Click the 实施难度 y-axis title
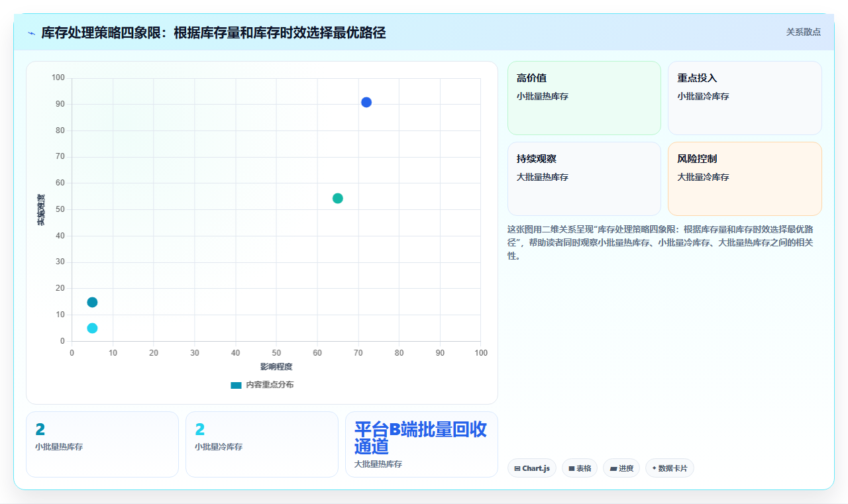The width and height of the screenshot is (848, 504). coord(41,210)
